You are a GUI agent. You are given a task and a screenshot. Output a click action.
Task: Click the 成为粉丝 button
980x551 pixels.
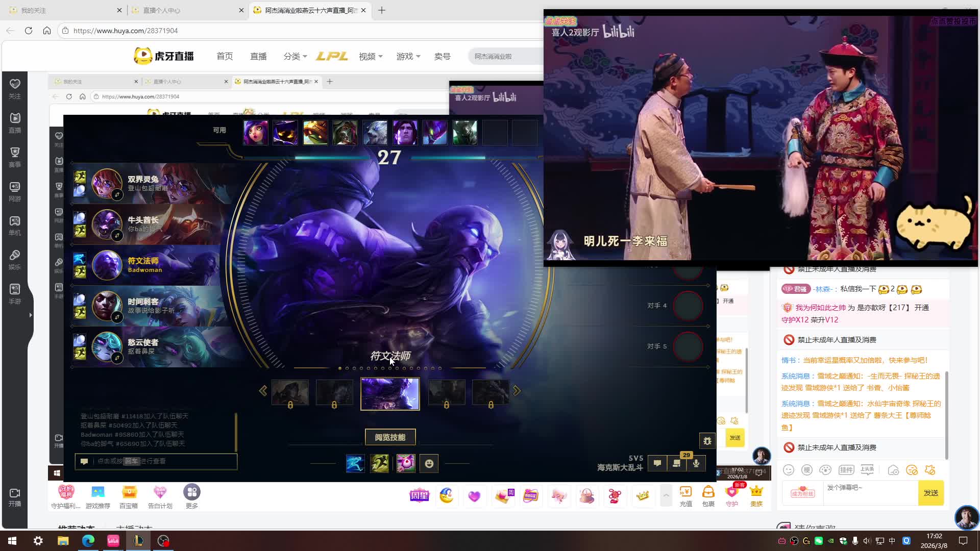pyautogui.click(x=802, y=493)
